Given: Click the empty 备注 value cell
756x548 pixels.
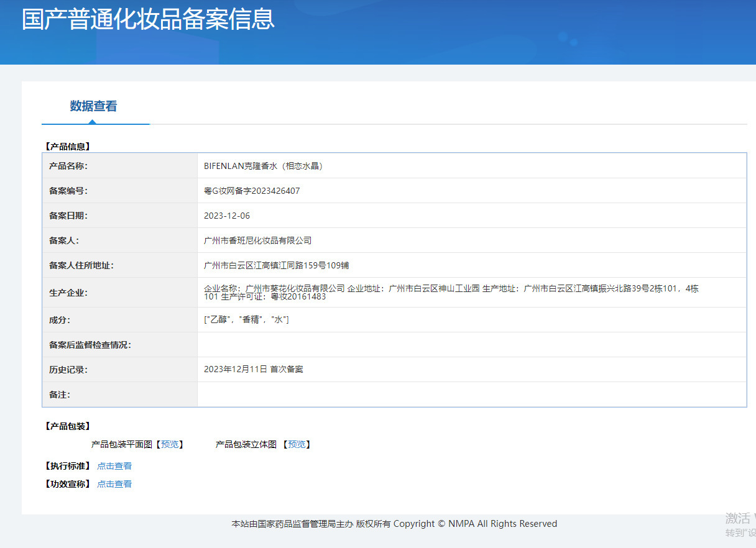Looking at the screenshot, I should click(471, 395).
